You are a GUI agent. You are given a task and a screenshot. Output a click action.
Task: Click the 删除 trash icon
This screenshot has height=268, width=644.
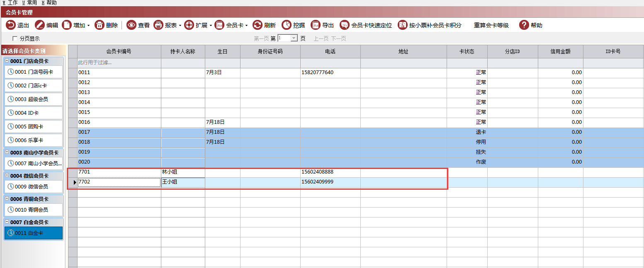(x=100, y=25)
